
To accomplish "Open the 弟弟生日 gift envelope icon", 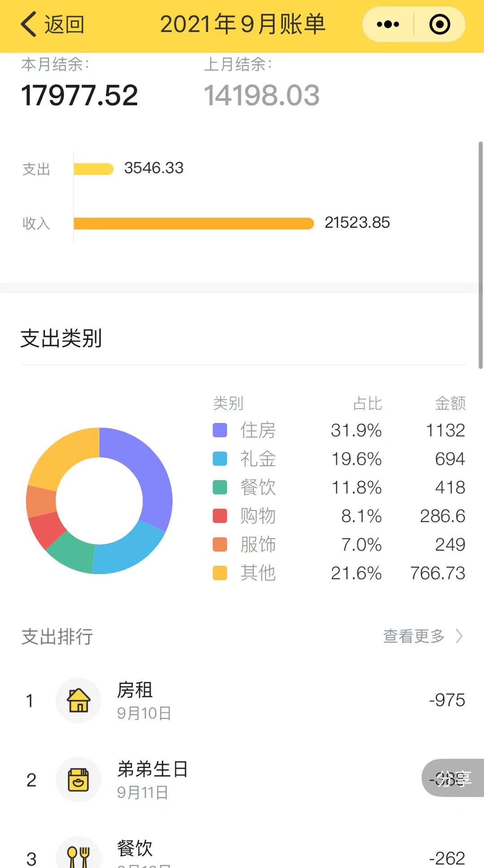I will [x=78, y=780].
